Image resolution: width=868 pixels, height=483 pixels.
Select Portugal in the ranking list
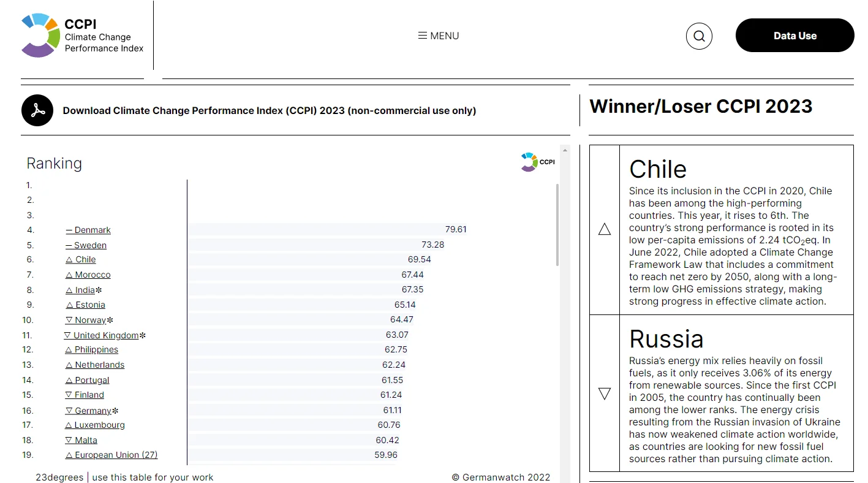[88, 381]
